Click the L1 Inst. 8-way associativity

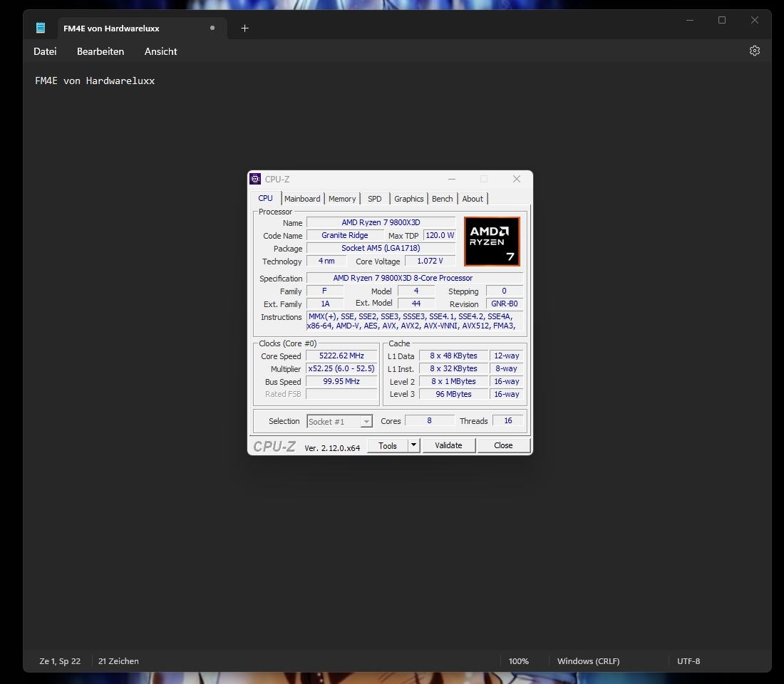tap(507, 368)
